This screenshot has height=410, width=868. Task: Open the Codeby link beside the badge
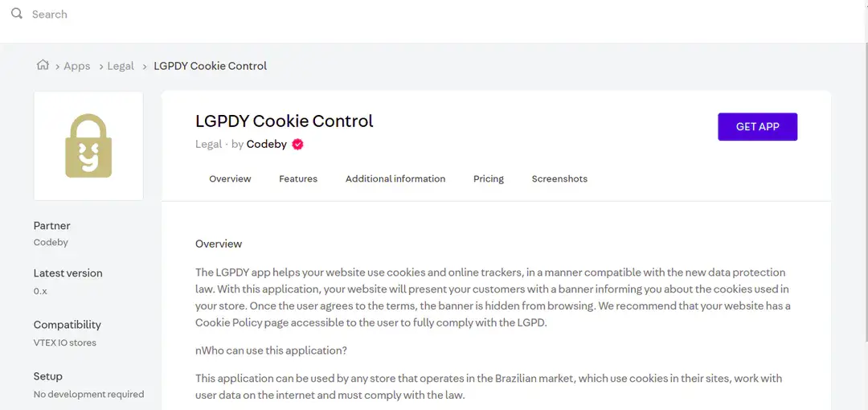pos(266,144)
